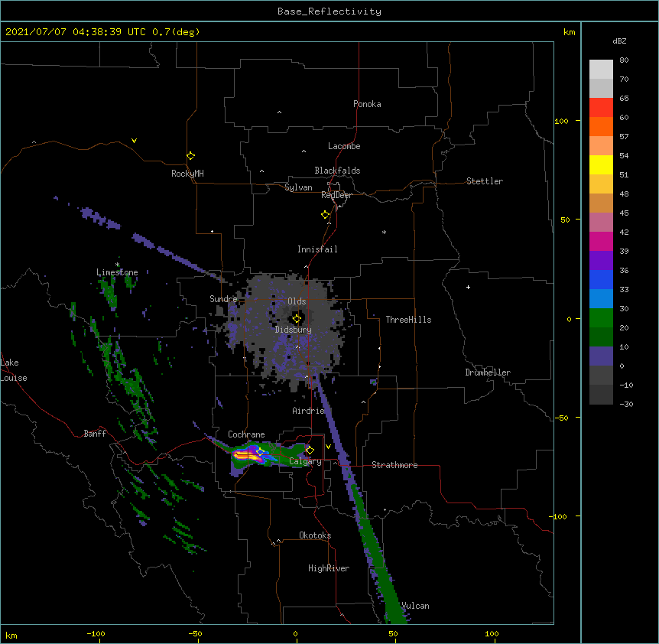Screen dimensions: 659x644
Task: Click the -100 tick label on the right axis
Action: [x=559, y=516]
